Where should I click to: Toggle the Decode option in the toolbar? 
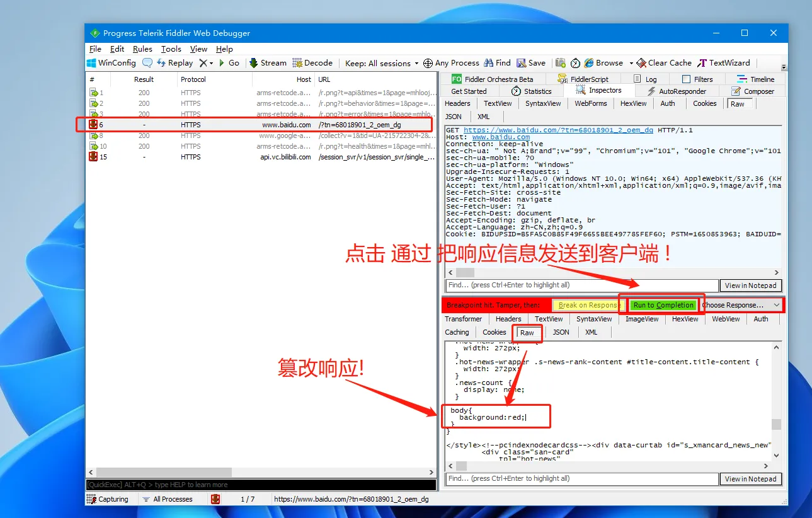[313, 63]
